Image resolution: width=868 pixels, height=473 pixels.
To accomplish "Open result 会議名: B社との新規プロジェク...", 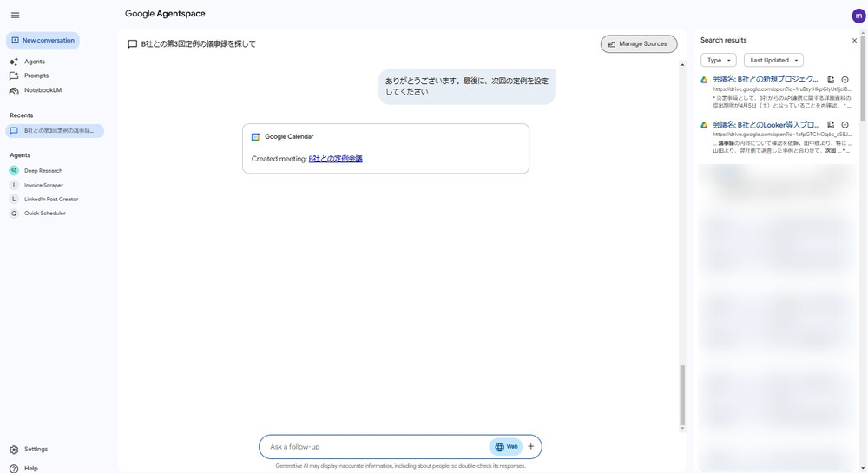I will point(765,79).
